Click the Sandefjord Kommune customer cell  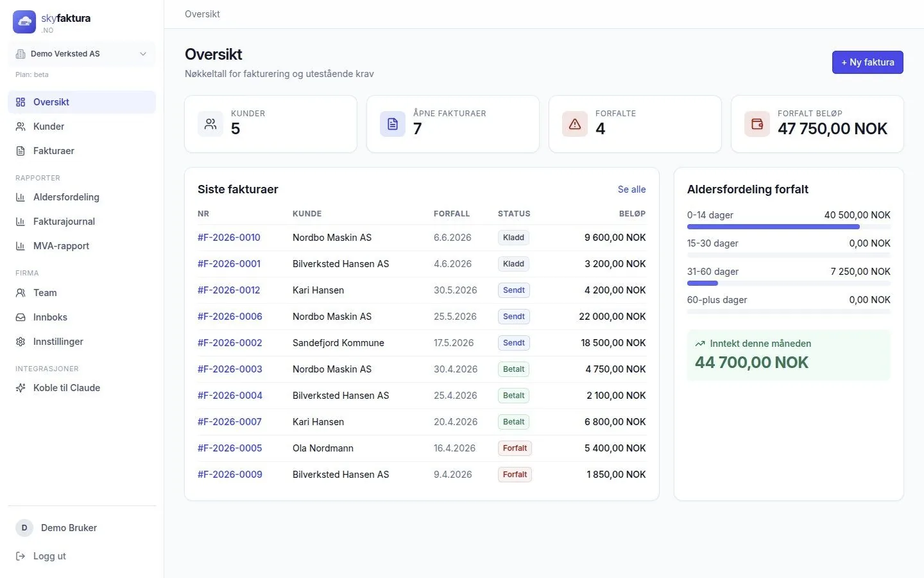[338, 343]
